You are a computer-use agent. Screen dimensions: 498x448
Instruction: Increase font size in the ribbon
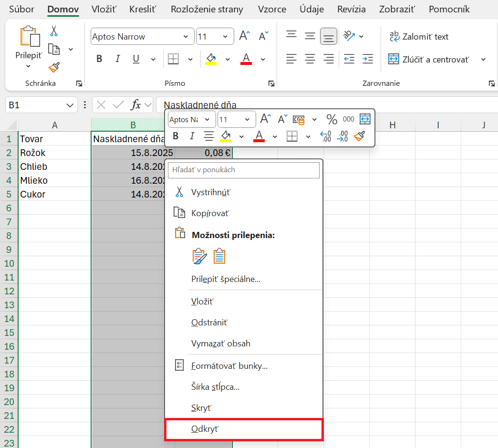click(245, 36)
